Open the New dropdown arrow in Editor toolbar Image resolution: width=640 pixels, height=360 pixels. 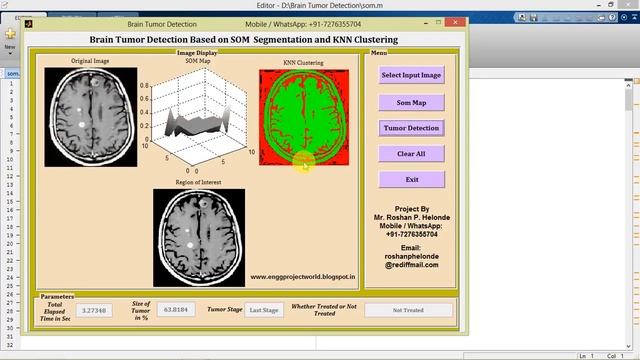10,53
